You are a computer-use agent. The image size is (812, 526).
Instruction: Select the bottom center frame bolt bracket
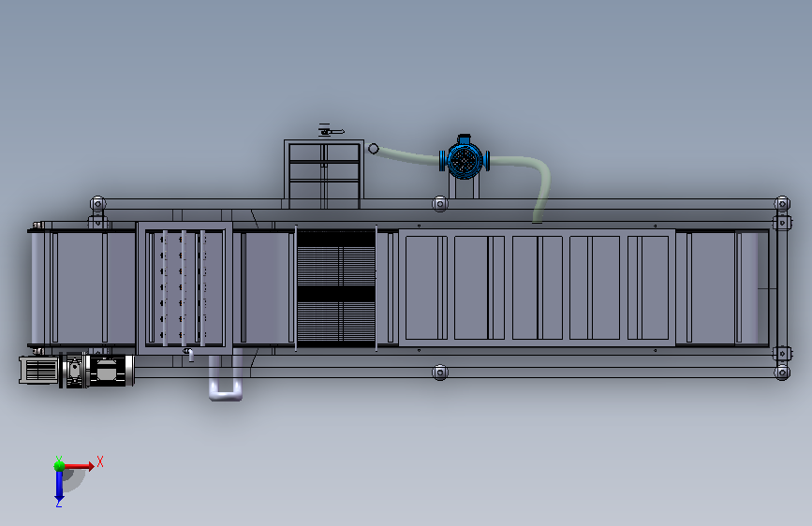click(439, 372)
